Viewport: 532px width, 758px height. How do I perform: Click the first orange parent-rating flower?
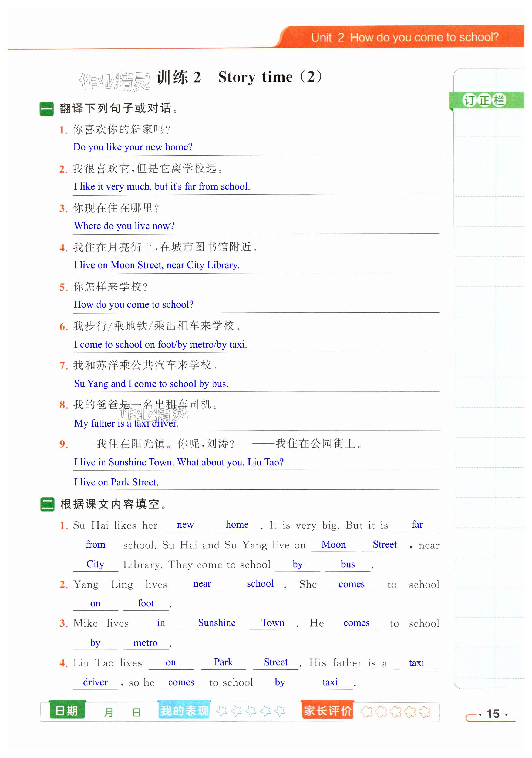coord(366,712)
